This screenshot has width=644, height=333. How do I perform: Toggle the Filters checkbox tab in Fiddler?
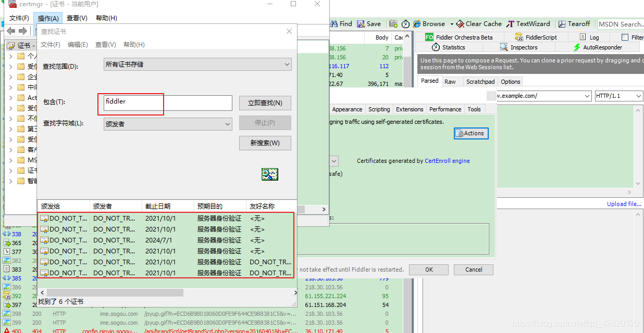click(x=625, y=37)
